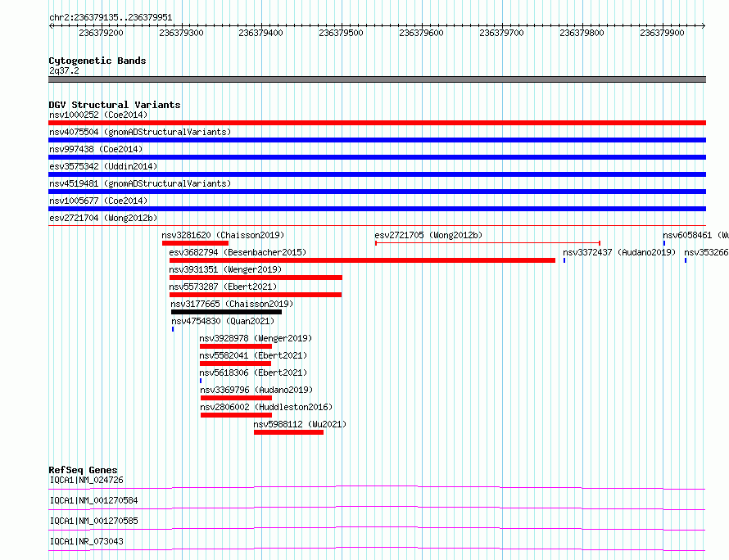Click the black nsv3177665 (Chaisson2019) bar
729x560 pixels.
coord(226,312)
